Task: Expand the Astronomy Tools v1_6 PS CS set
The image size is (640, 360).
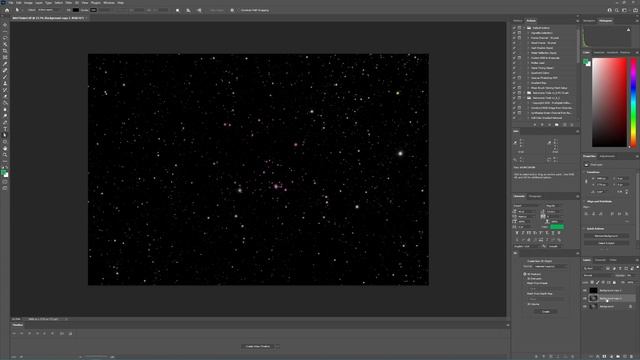Action: pos(524,93)
